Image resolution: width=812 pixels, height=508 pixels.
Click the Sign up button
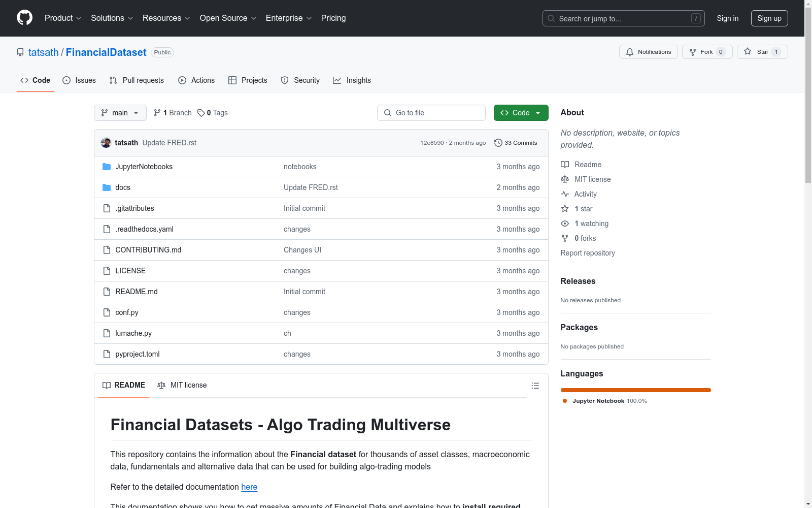tap(769, 18)
